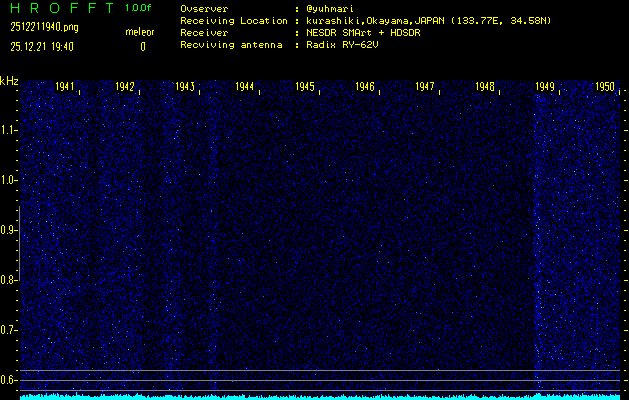Select the 0.9 frequency axis label
Screen dimensions: 629x400
pyautogui.click(x=9, y=230)
